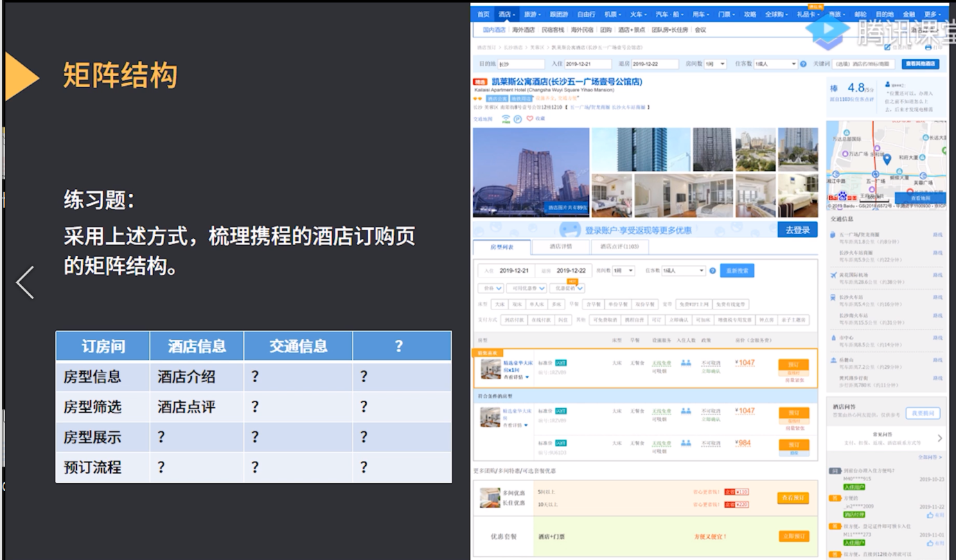The image size is (956, 560).
Task: Select the 房型列表 tab
Action: [x=502, y=246]
